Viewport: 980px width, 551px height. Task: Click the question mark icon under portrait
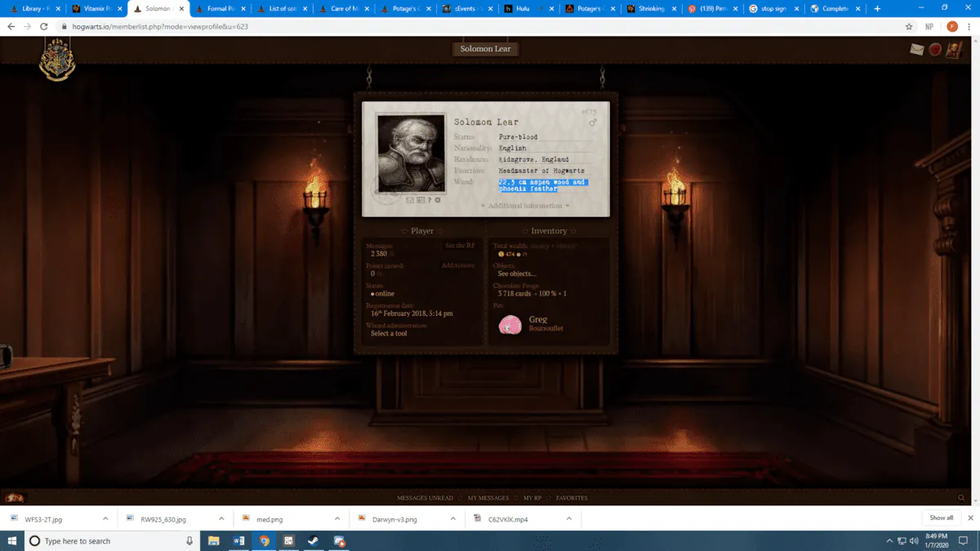click(430, 200)
